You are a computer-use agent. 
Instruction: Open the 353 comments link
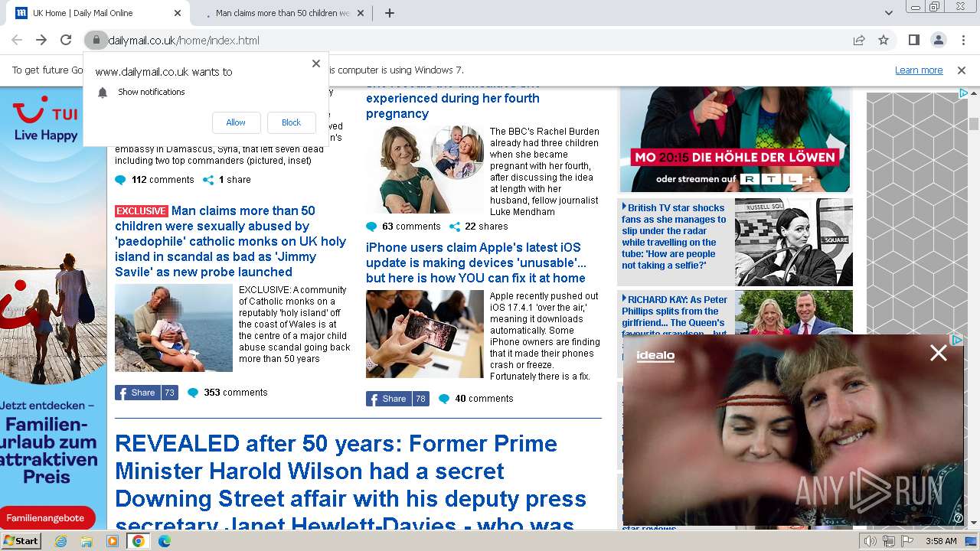(227, 393)
